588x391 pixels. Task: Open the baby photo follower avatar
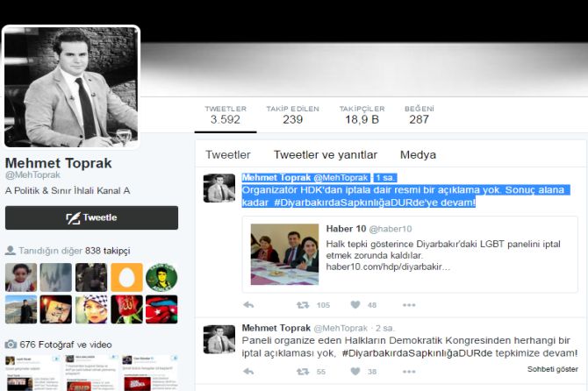point(21,277)
